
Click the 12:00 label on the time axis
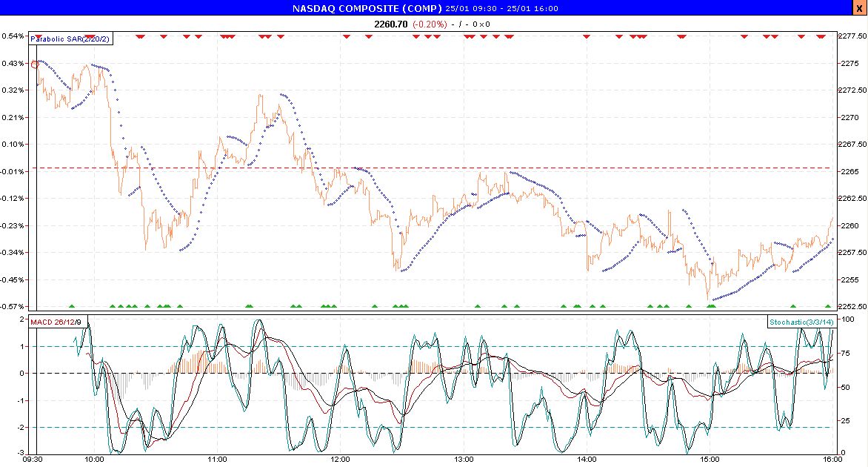[339, 459]
